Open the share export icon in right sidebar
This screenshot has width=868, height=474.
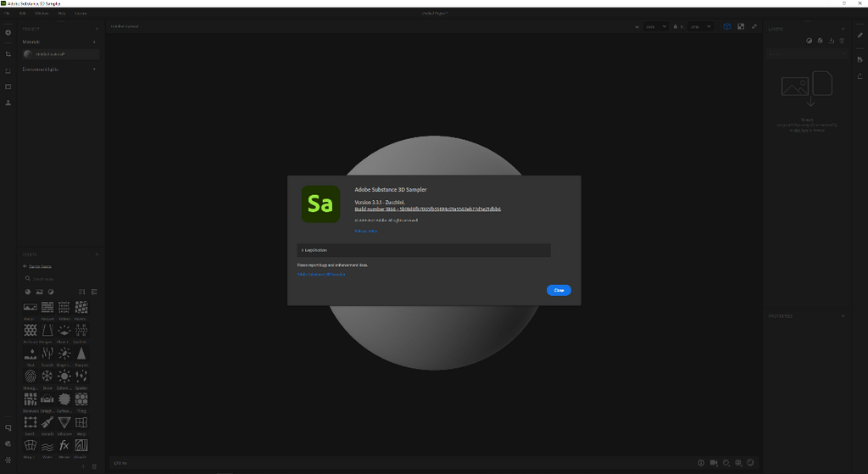860,75
